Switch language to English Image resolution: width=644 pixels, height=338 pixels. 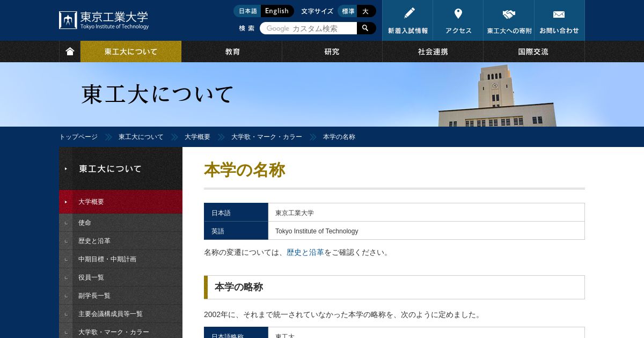pyautogui.click(x=277, y=11)
